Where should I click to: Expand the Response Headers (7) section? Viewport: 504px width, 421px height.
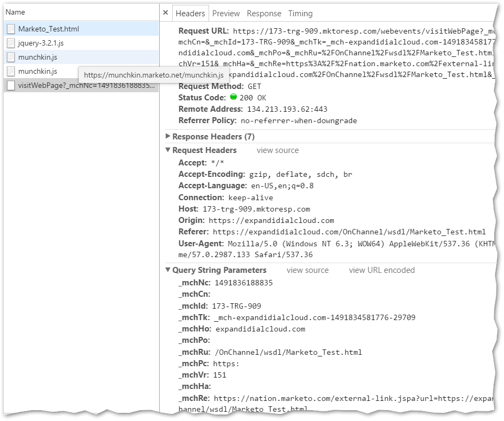click(x=168, y=136)
